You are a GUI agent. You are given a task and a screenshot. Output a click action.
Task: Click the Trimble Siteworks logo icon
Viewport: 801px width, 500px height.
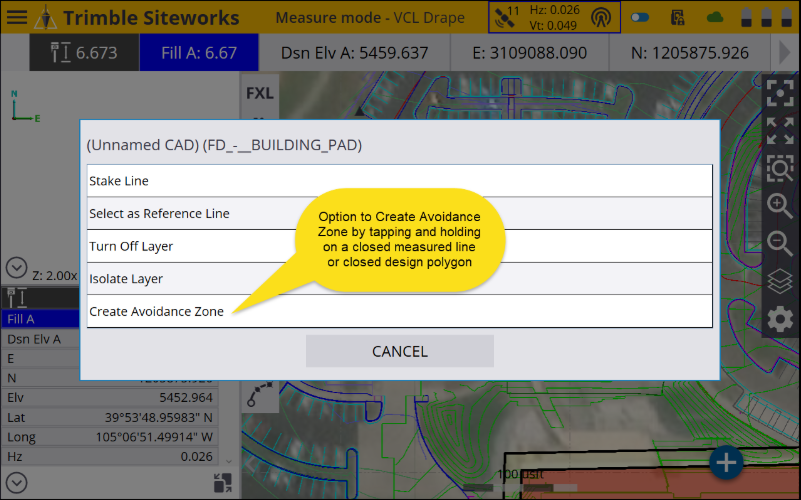point(45,17)
